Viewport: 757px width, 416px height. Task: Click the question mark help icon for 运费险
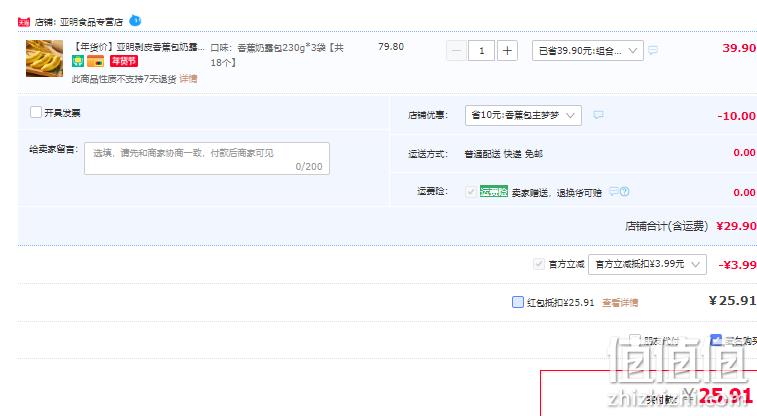tap(625, 192)
